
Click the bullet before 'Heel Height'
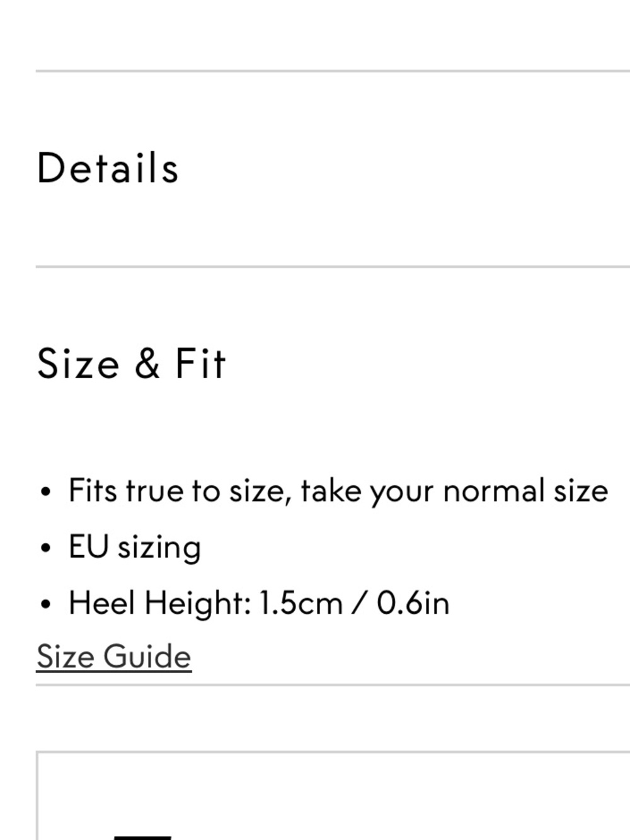pos(45,604)
